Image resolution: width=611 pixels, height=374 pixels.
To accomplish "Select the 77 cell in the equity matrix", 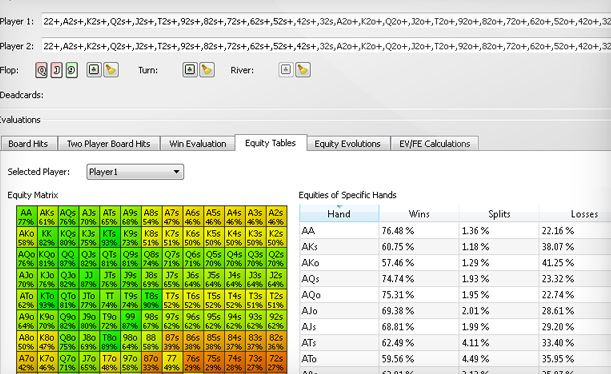I will (172, 362).
